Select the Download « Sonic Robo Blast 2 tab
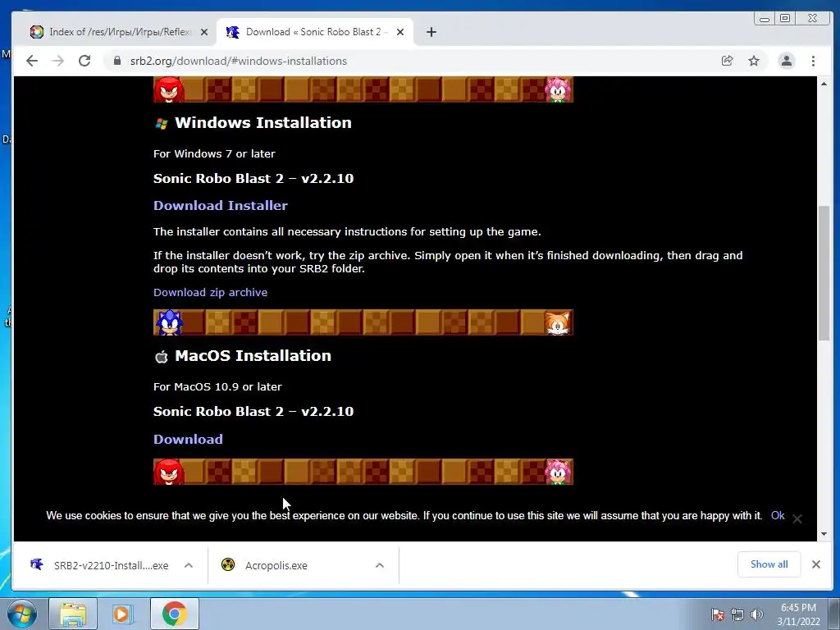This screenshot has height=630, width=840. click(x=313, y=32)
